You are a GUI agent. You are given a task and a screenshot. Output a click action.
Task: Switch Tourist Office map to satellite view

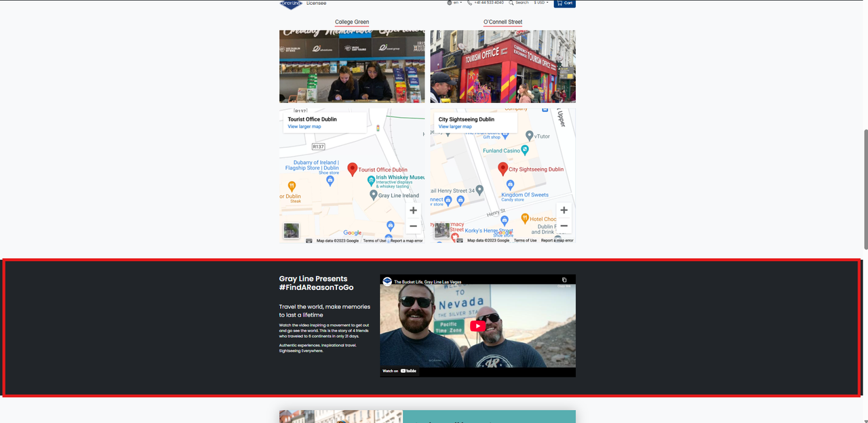(x=291, y=230)
